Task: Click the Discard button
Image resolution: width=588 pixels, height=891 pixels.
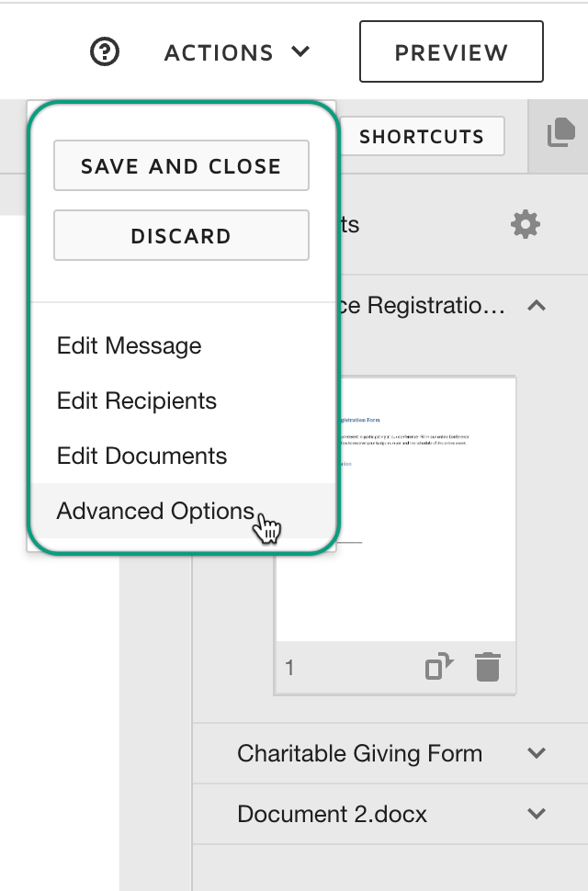Action: pyautogui.click(x=181, y=235)
